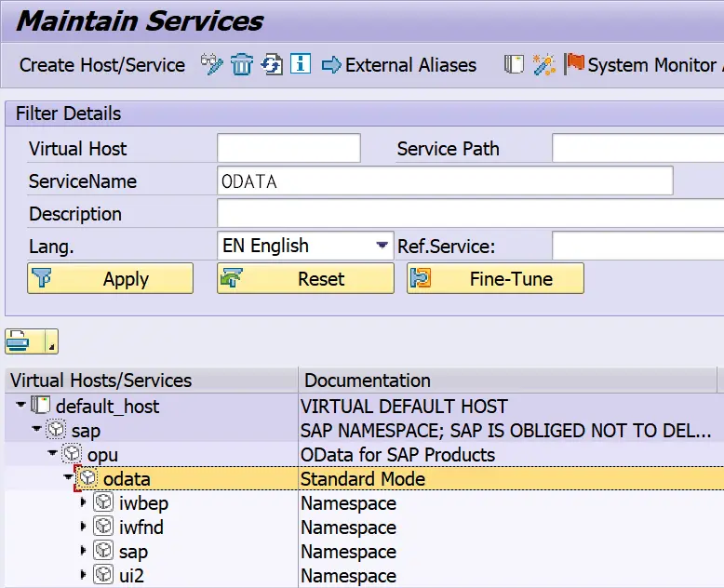Screen dimensions: 724x588
Task: Click the magic wand toolbar icon
Action: 544,65
